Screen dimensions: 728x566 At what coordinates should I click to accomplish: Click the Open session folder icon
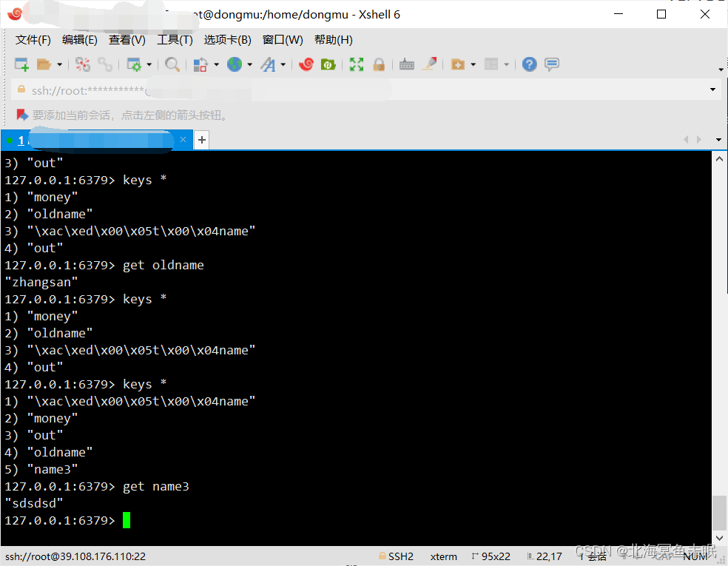pos(44,64)
